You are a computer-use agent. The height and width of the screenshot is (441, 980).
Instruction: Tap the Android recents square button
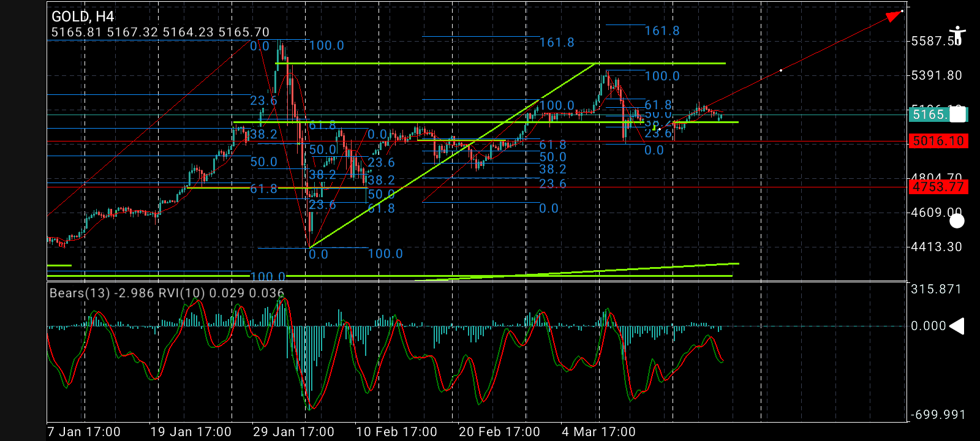(957, 114)
